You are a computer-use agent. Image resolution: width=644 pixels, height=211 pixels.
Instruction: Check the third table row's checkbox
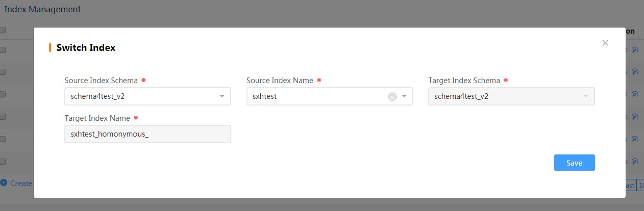click(3, 94)
